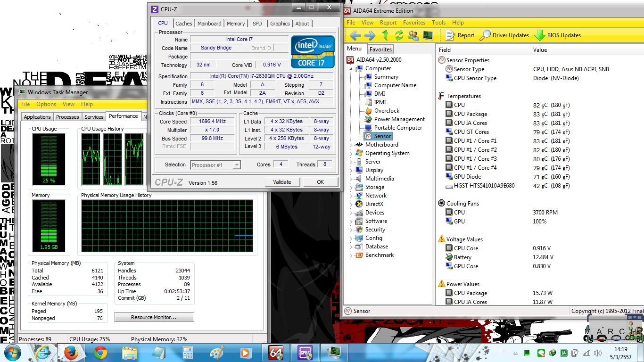Collapse the Computer node in AIDA64 tree

pyautogui.click(x=351, y=69)
